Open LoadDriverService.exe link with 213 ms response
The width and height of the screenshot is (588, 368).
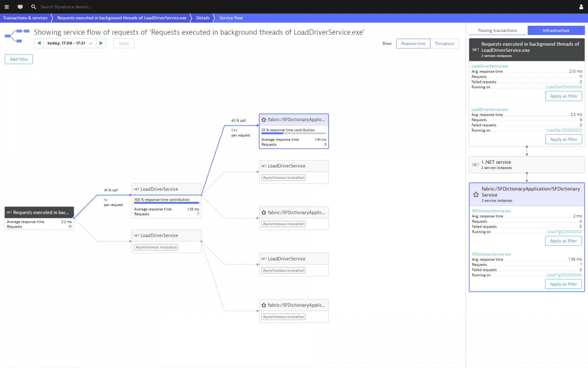[490, 66]
